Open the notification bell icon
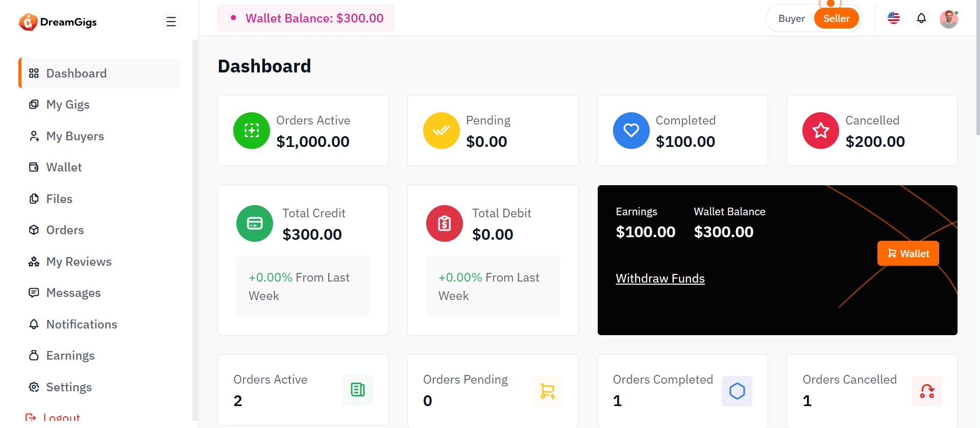This screenshot has height=428, width=980. point(921,18)
